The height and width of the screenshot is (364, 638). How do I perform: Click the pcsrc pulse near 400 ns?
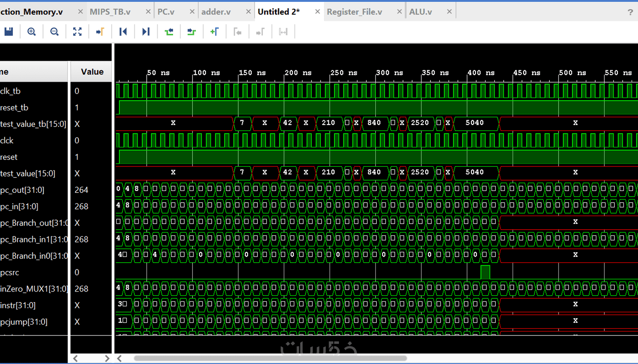point(485,272)
